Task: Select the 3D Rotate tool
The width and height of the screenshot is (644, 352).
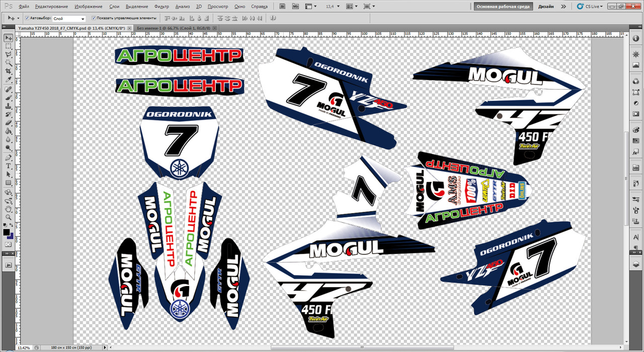Action: tap(9, 192)
